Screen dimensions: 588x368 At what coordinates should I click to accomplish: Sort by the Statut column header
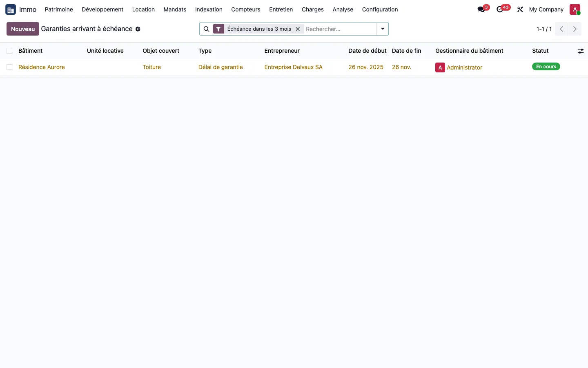point(540,51)
